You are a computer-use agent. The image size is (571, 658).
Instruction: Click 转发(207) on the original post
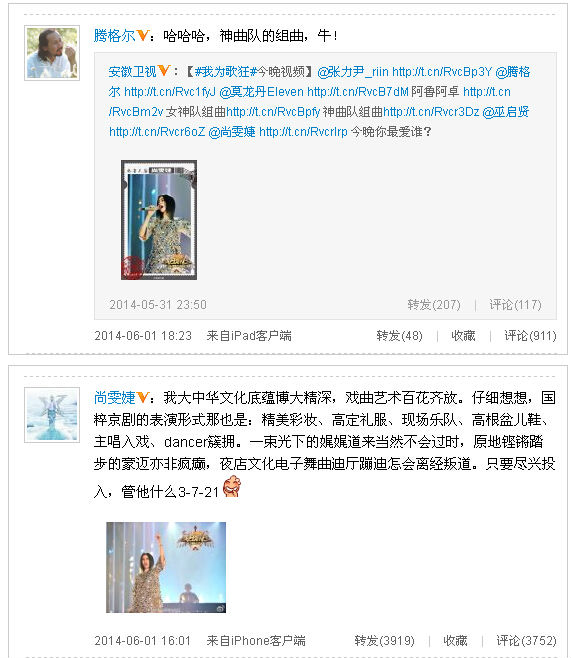[x=434, y=305]
